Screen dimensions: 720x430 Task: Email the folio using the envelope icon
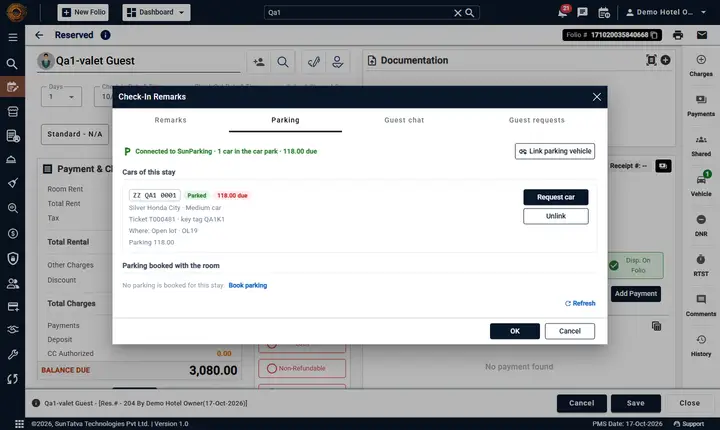tap(702, 35)
